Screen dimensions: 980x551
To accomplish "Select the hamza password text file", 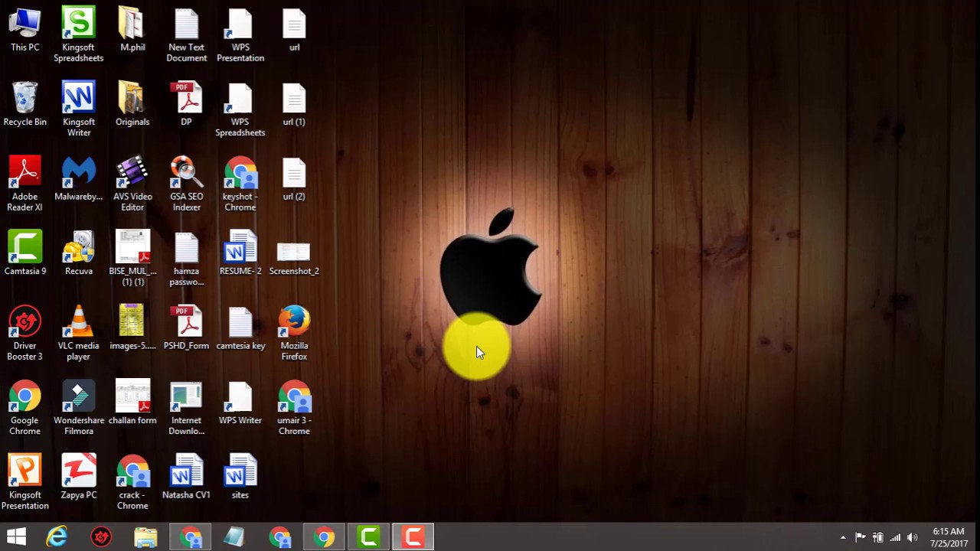I will pyautogui.click(x=186, y=258).
